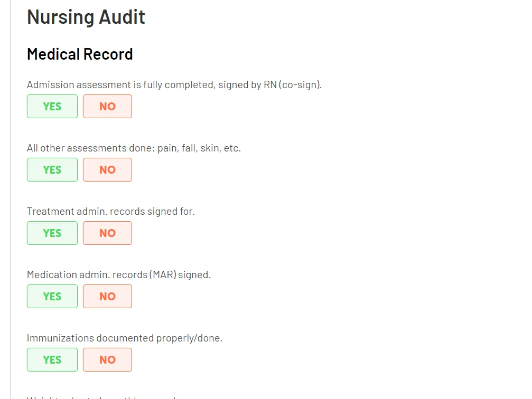Click the admission assessment question label
Screen dimensions: 532x399
pos(174,84)
